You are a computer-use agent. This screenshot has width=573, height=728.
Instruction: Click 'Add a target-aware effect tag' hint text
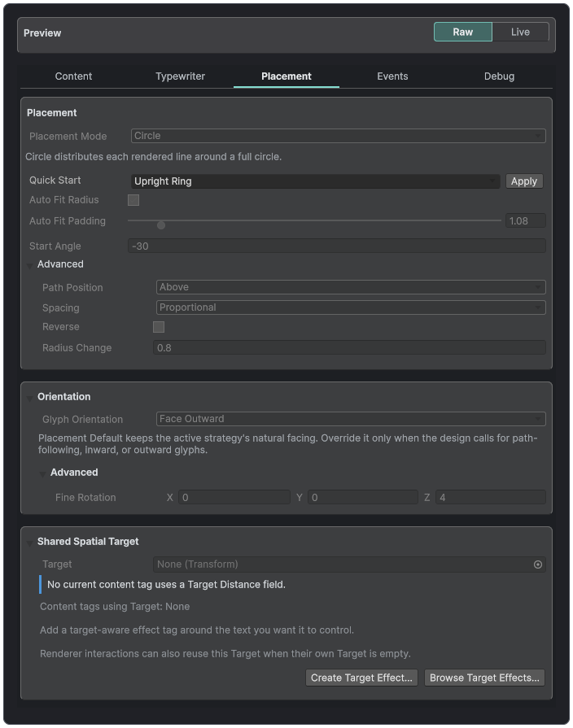pos(197,630)
